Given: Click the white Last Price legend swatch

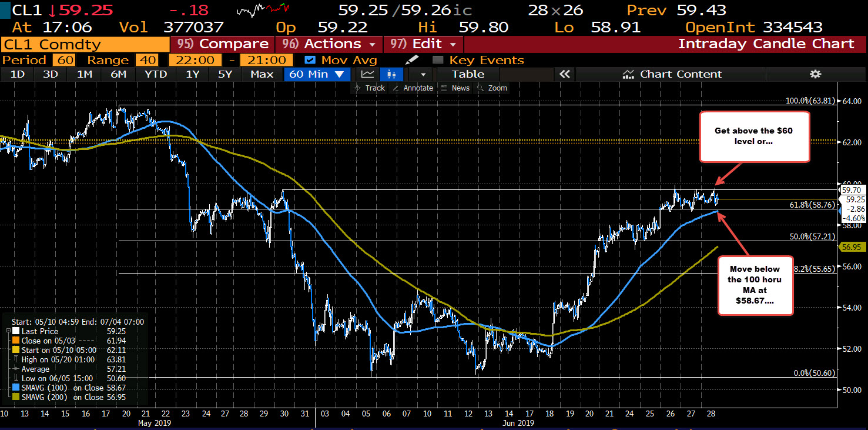Looking at the screenshot, I should tap(16, 331).
